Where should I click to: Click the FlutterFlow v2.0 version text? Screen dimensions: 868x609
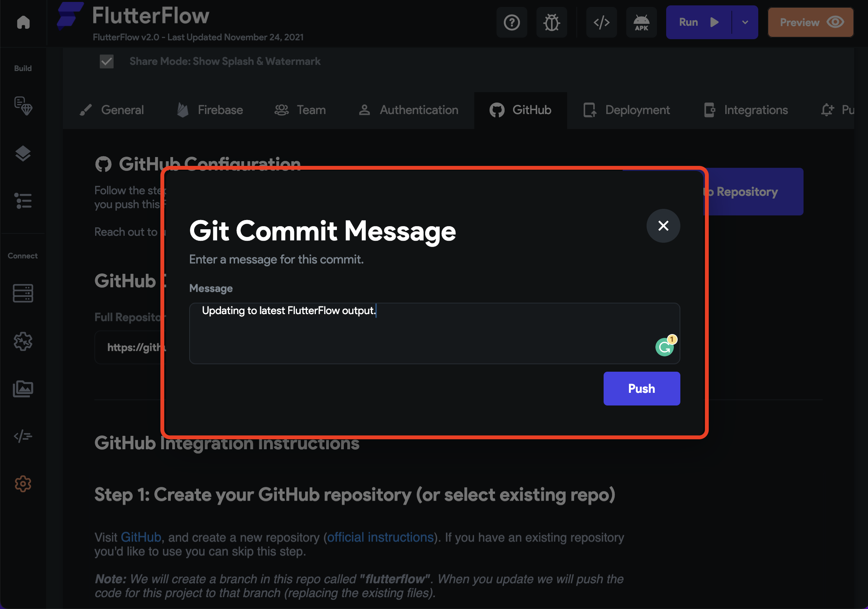(x=198, y=37)
